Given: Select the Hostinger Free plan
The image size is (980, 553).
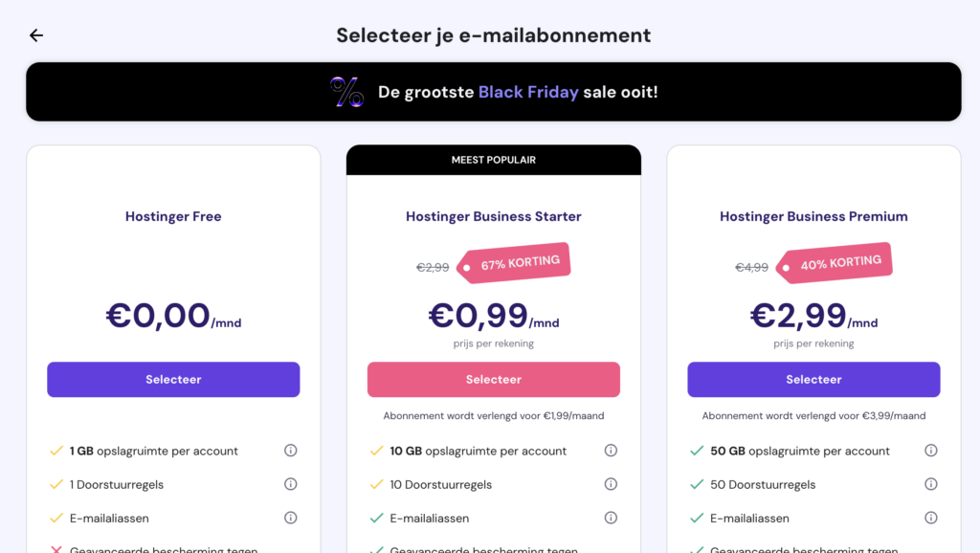Looking at the screenshot, I should pyautogui.click(x=173, y=380).
